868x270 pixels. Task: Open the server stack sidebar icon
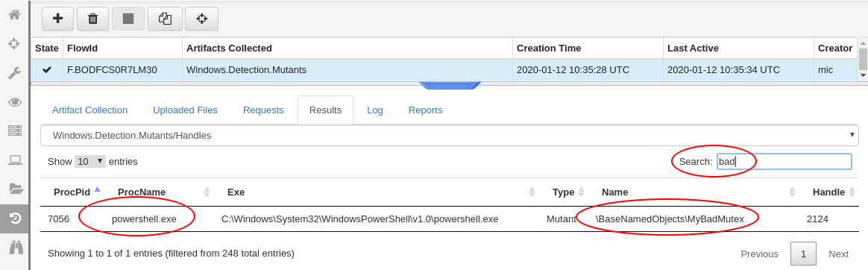pos(15,131)
